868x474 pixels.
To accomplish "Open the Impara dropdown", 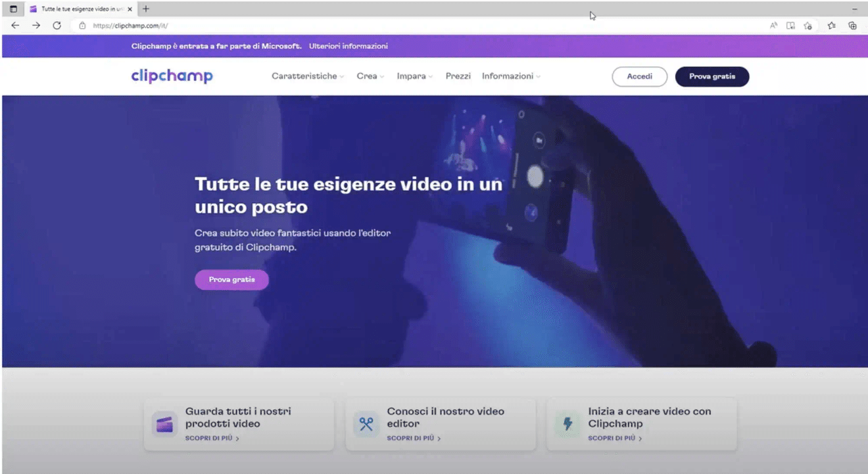I will pos(414,76).
